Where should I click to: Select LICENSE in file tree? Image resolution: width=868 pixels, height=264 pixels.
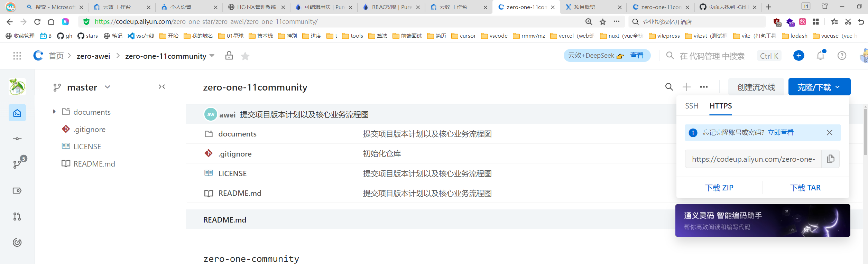point(87,147)
